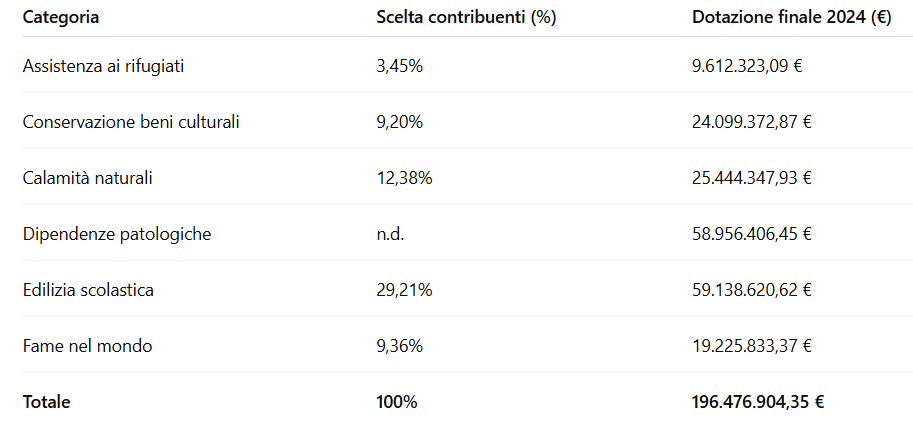913x434 pixels.
Task: Select the 58.956.406,45 € amount
Action: pos(751,234)
